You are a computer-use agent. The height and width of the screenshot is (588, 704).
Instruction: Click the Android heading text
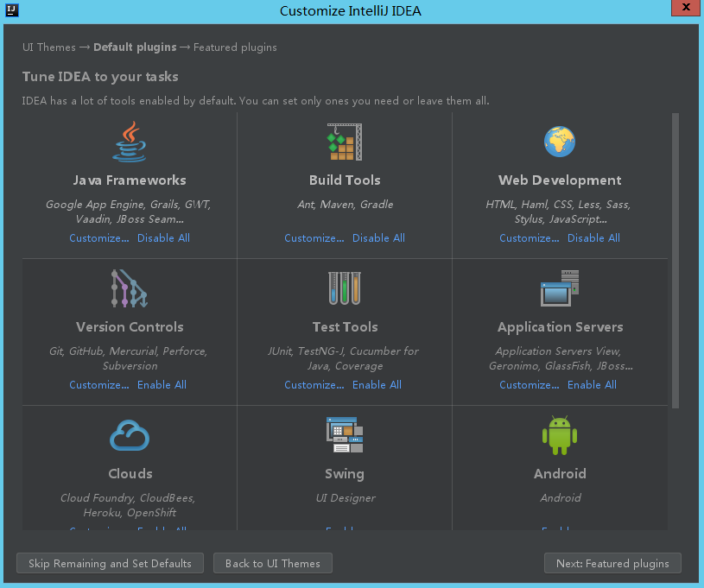click(x=560, y=474)
